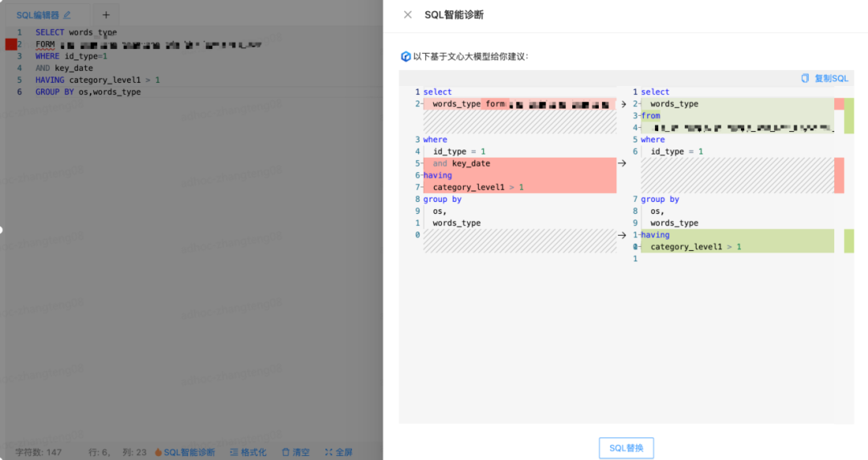Toggle 全屏 fullscreen mode
This screenshot has width=868, height=460.
[x=344, y=452]
